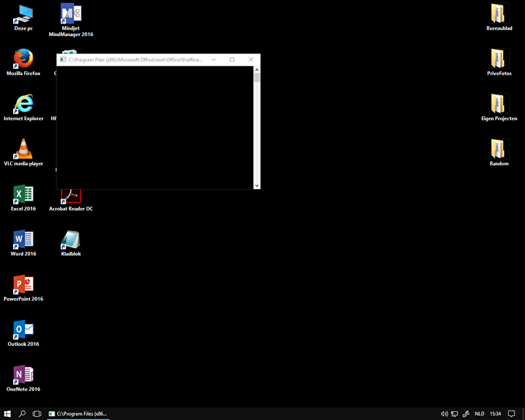Click the VLC media player icon
The height and width of the screenshot is (420, 525).
pos(24,150)
